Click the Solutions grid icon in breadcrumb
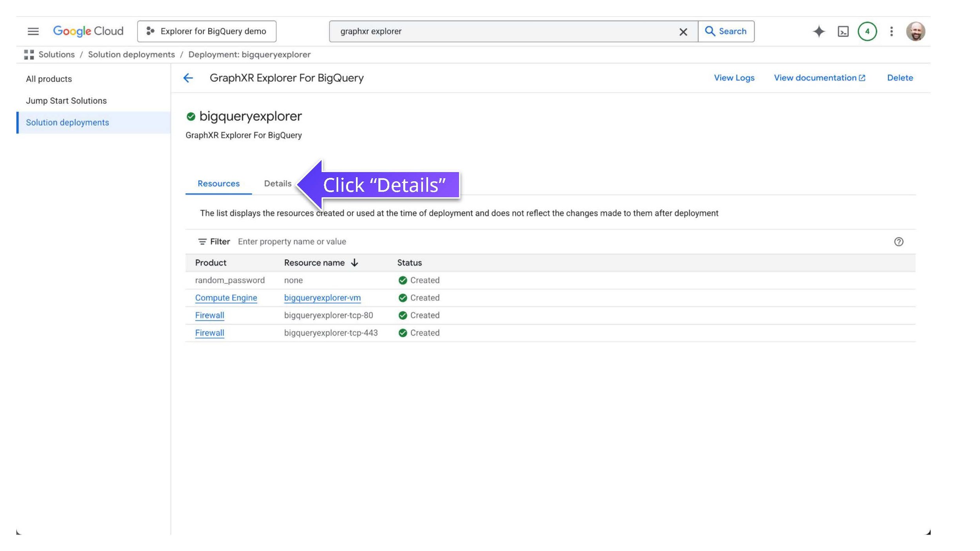 point(29,55)
